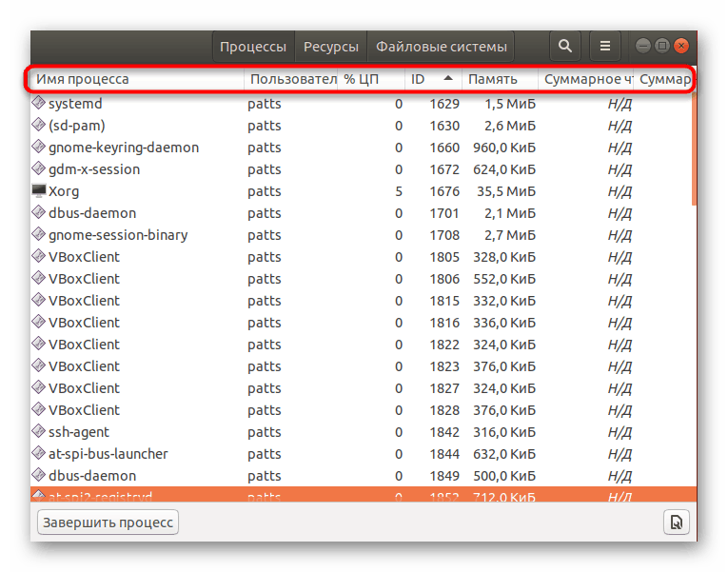
Task: Select VBoxClient with ID 1827
Action: coord(362,387)
